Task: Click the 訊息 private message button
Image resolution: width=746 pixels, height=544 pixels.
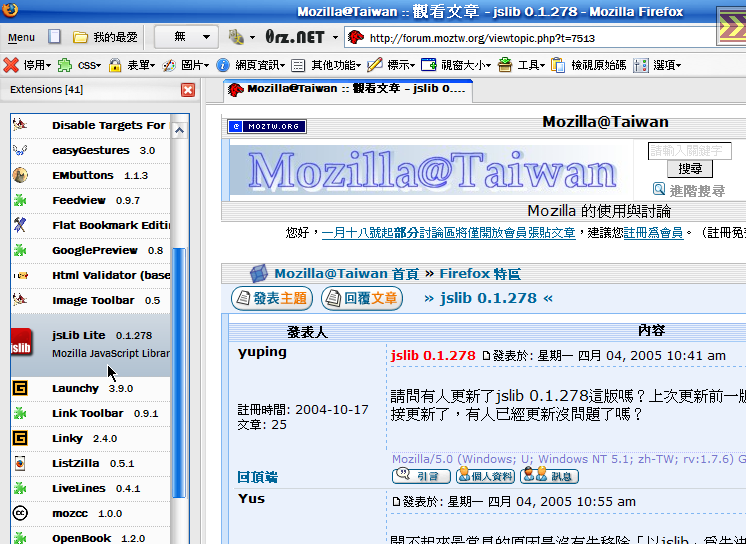Action: (550, 476)
